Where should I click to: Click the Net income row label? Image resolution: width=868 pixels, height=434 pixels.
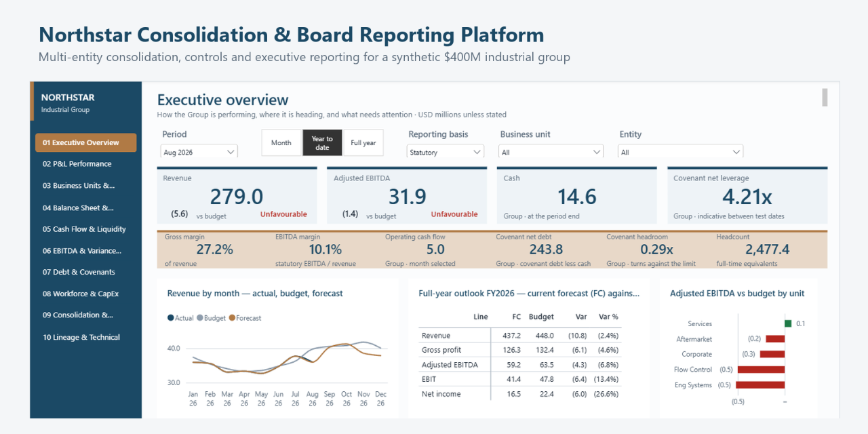pos(441,394)
